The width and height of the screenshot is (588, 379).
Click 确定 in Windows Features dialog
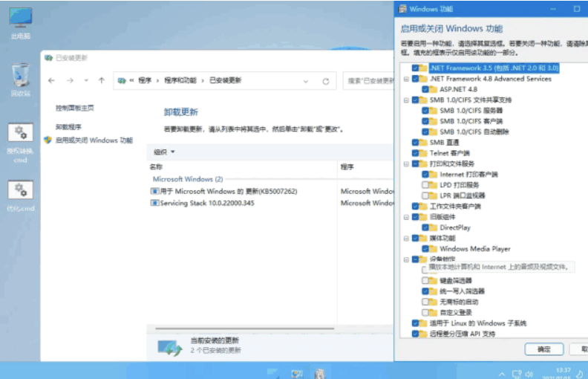pos(543,349)
